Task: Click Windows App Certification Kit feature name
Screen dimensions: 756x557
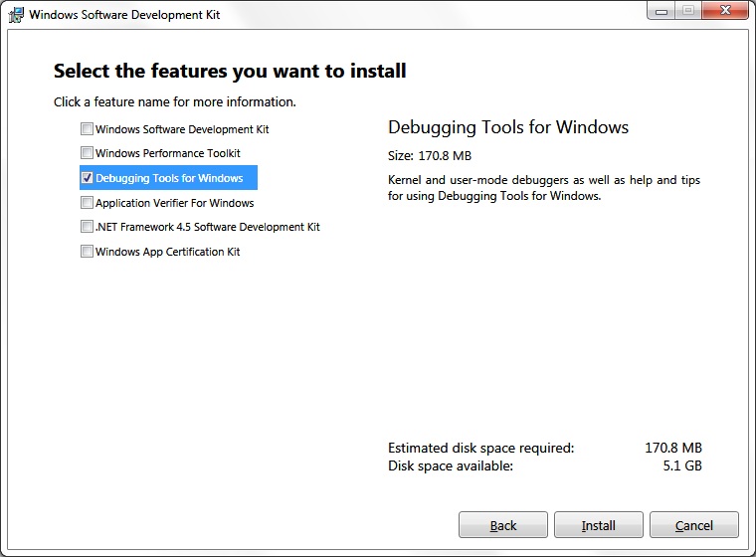Action: point(168,252)
